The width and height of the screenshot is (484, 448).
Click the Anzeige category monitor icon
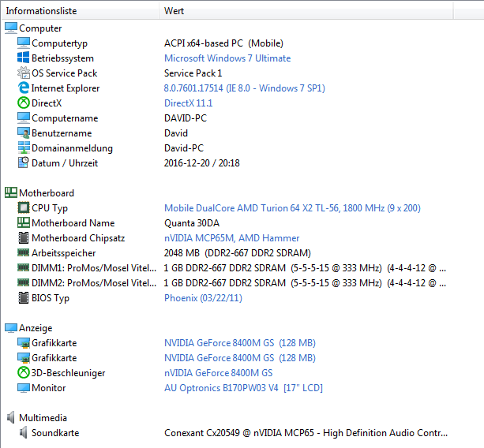pyautogui.click(x=11, y=328)
